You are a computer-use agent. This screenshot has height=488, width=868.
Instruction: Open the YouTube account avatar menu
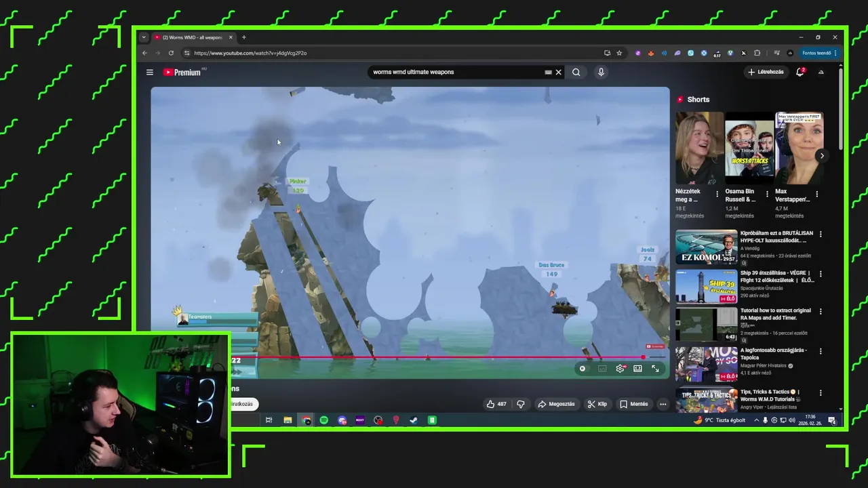(x=821, y=72)
